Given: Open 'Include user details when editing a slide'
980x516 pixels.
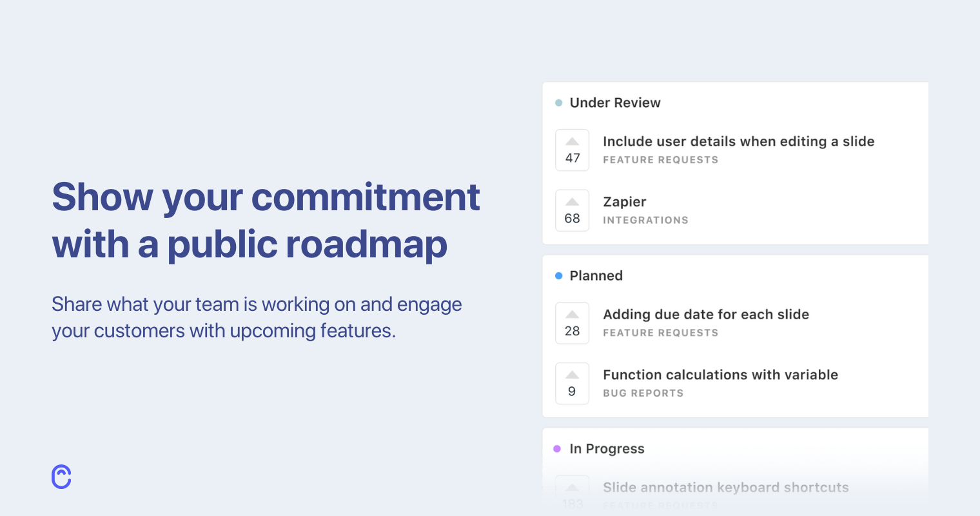Looking at the screenshot, I should (738, 142).
